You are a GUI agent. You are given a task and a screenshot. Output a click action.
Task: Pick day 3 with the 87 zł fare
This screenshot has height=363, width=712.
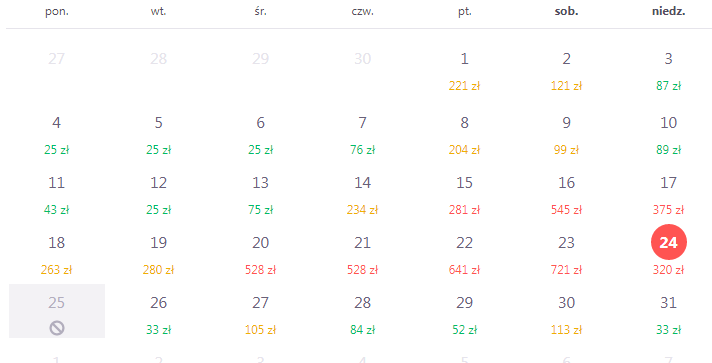coord(668,71)
